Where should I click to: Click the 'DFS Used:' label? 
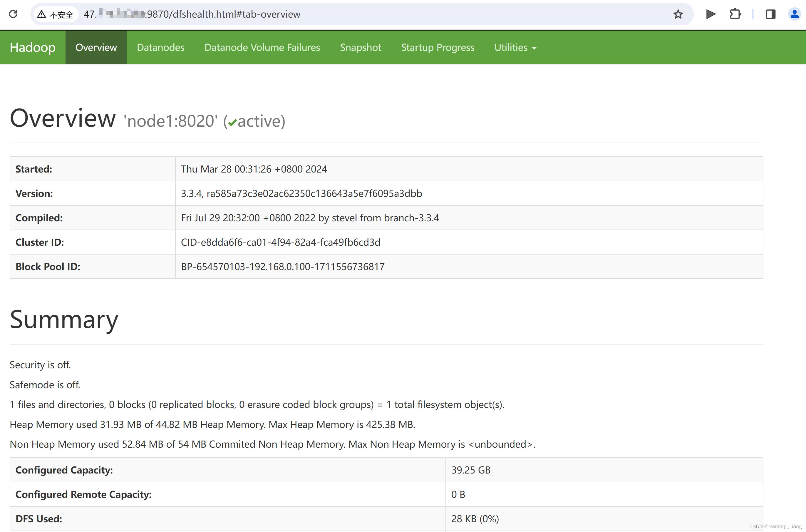(39, 519)
